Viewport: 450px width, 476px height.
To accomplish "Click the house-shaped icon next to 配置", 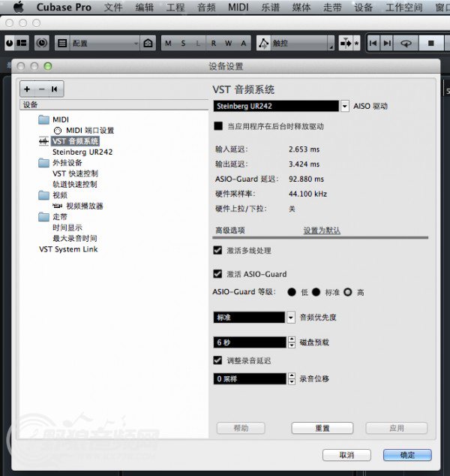I will (x=148, y=43).
